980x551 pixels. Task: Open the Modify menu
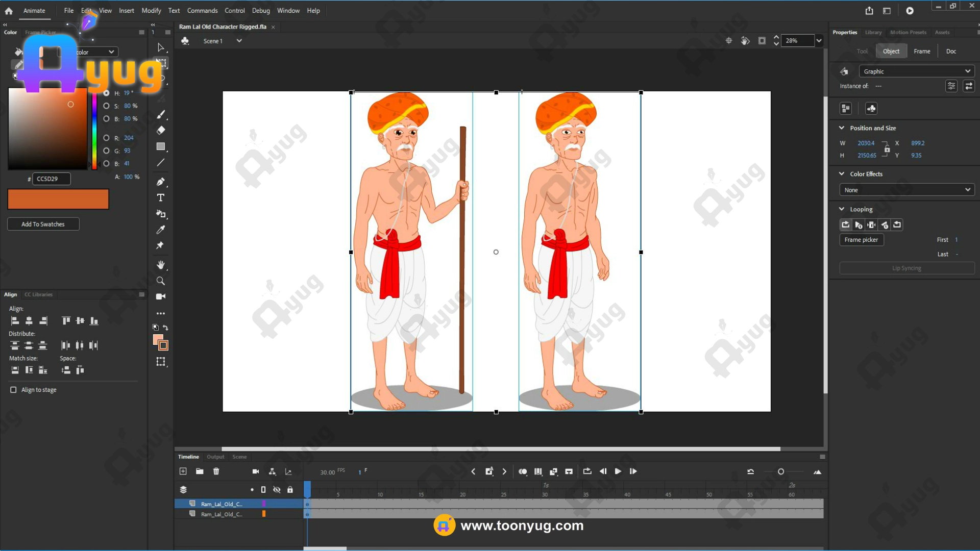151,11
